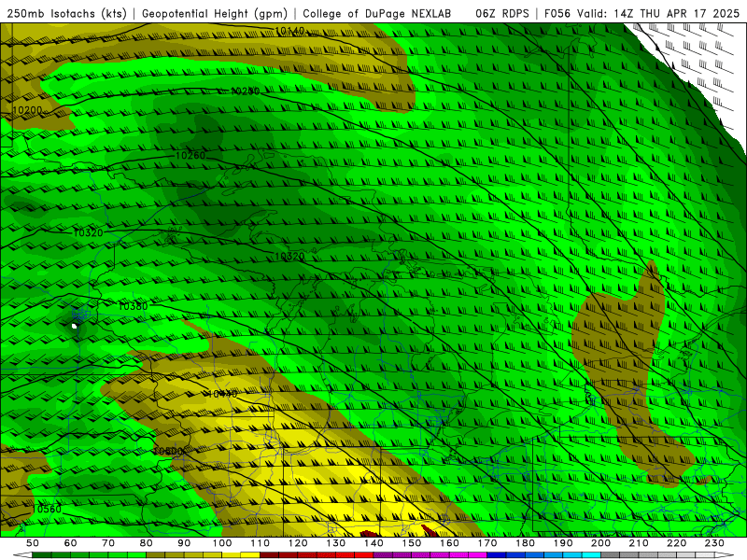Click the 70 value on the color scale
The height and width of the screenshot is (560, 747).
pyautogui.click(x=108, y=543)
